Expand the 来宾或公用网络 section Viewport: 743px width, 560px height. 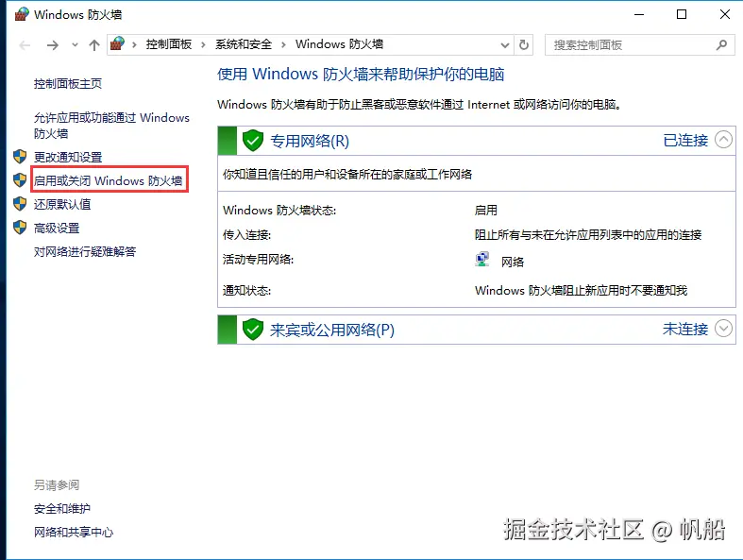click(x=723, y=328)
